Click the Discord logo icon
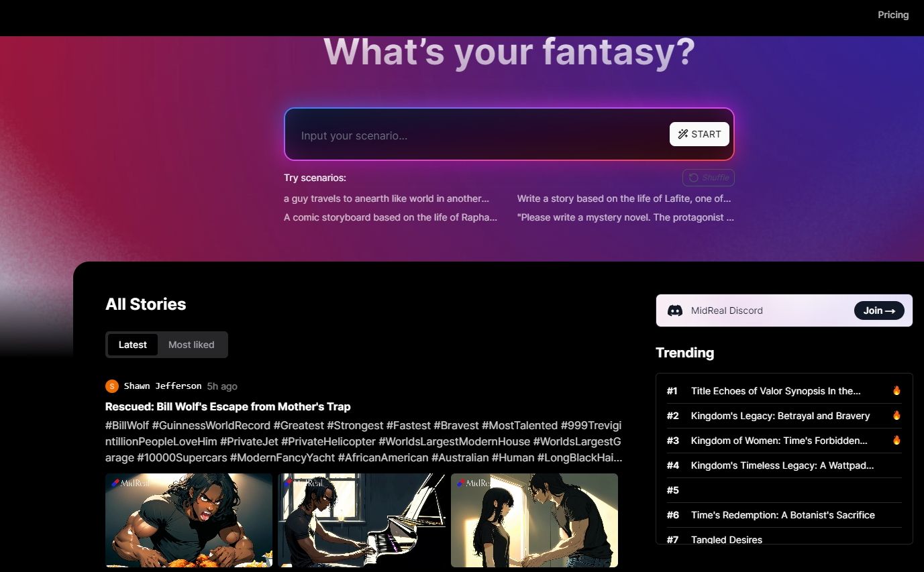 (675, 310)
